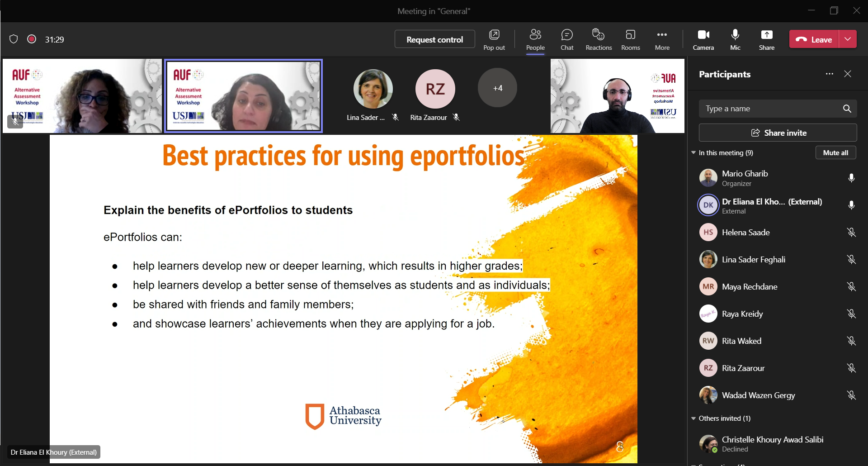868x466 pixels.
Task: Close the Participants panel
Action: [x=848, y=74]
